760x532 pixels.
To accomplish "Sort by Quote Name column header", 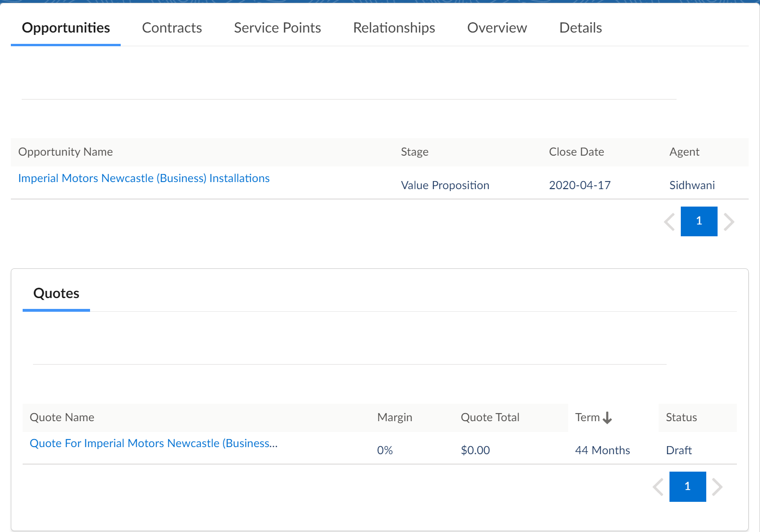I will click(x=62, y=417).
